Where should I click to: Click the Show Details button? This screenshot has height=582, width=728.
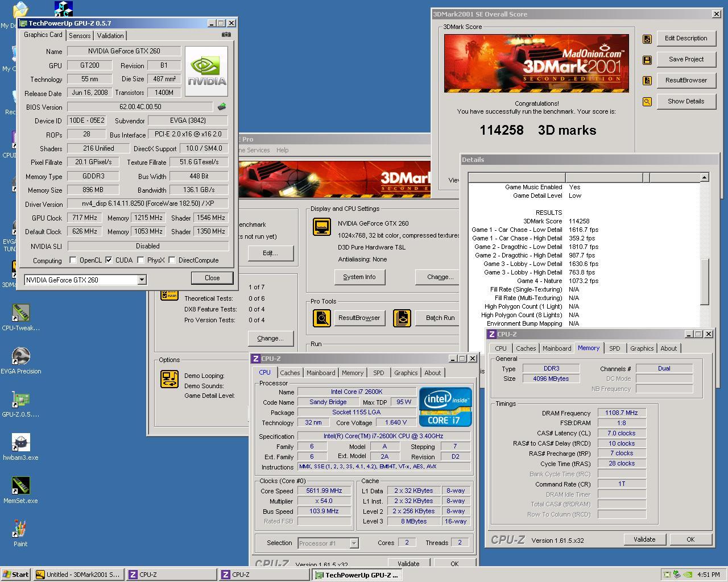(x=686, y=101)
